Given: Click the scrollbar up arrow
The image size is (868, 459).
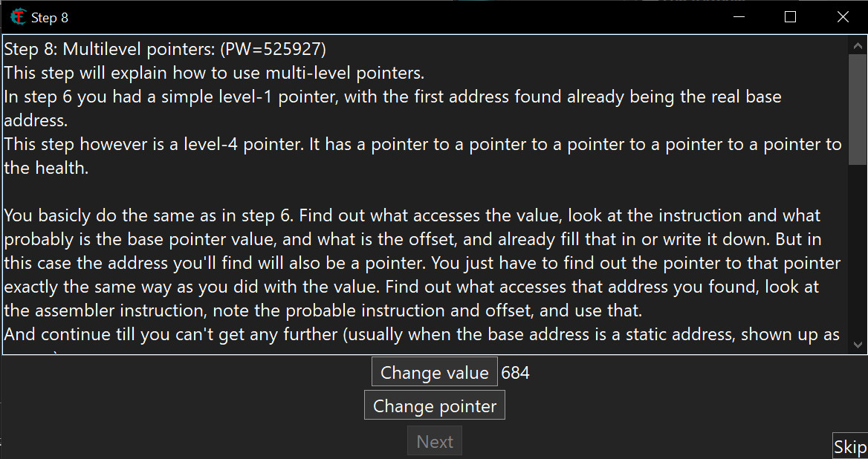Looking at the screenshot, I should click(857, 46).
